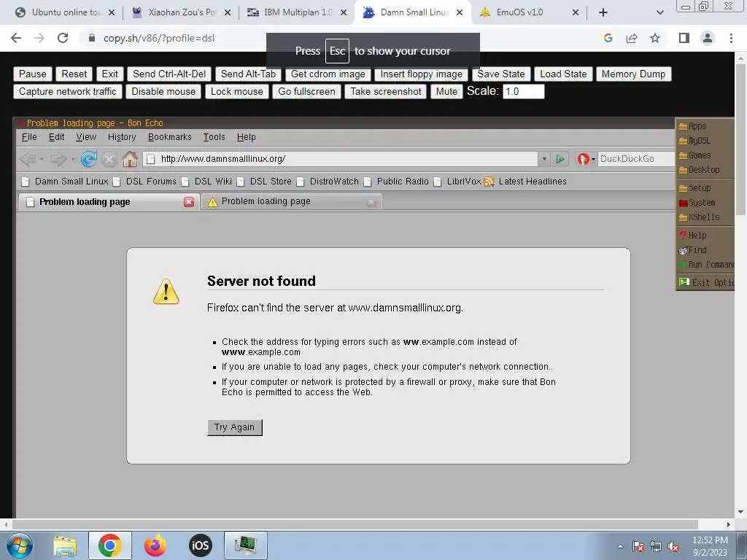This screenshot has height=560, width=747.
Task: Toggle the Pause emulator button
Action: 32,74
